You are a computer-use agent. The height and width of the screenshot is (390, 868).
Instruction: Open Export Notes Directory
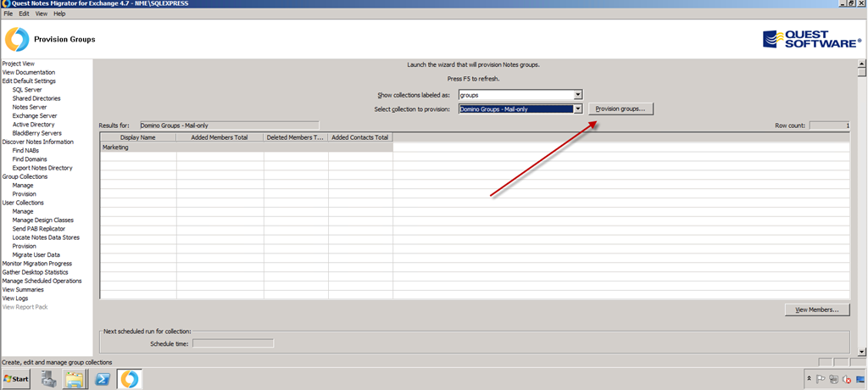(x=42, y=168)
